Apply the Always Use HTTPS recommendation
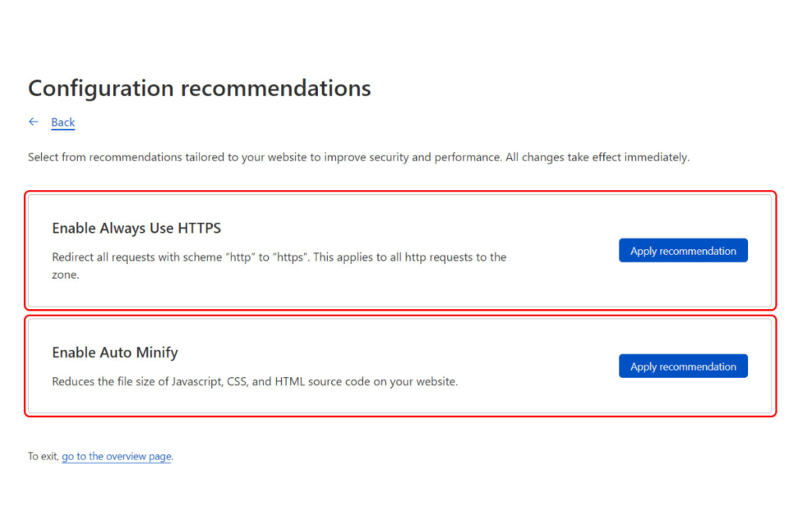 click(x=683, y=251)
